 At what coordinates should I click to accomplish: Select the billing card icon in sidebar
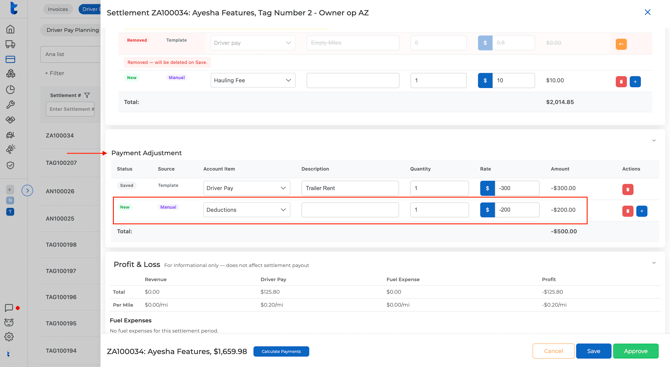coord(10,59)
